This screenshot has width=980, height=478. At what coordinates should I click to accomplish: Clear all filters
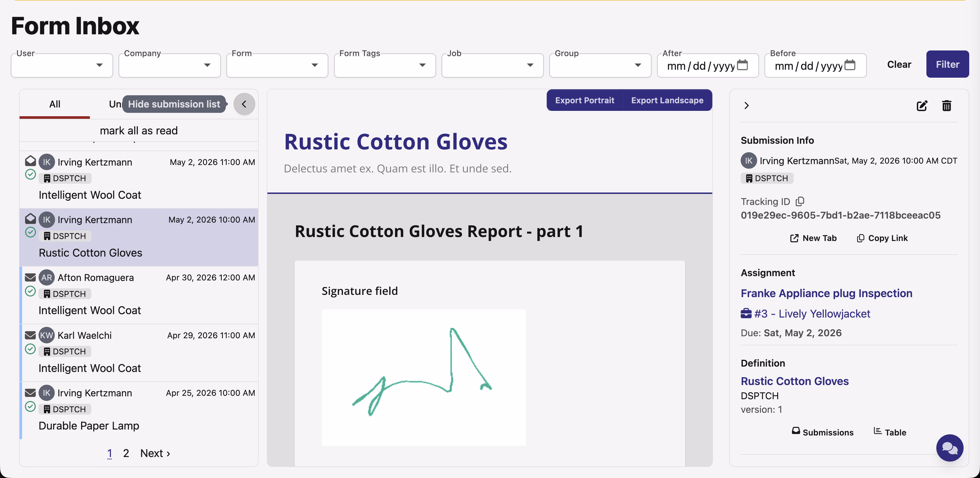tap(899, 64)
